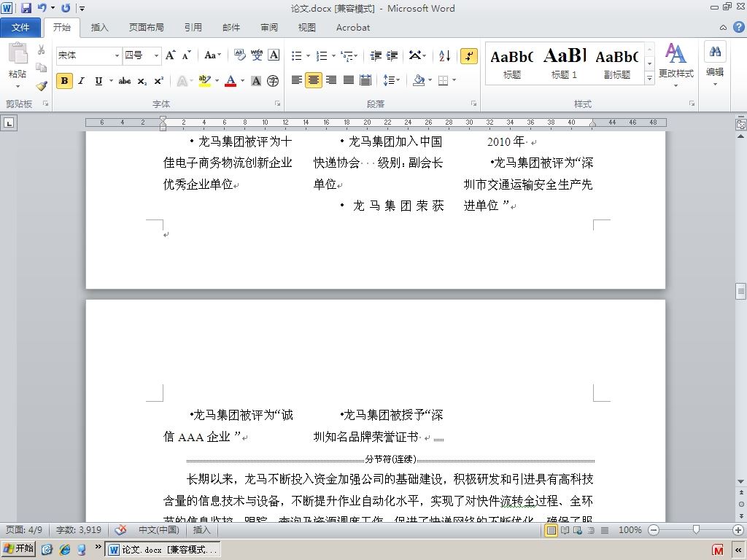
Task: Switch to draft view in the status bar
Action: (605, 530)
